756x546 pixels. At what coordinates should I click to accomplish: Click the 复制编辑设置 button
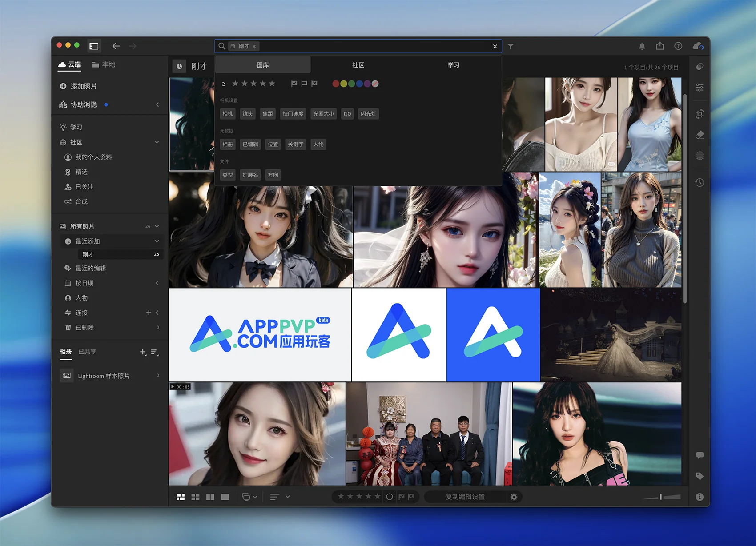click(465, 497)
